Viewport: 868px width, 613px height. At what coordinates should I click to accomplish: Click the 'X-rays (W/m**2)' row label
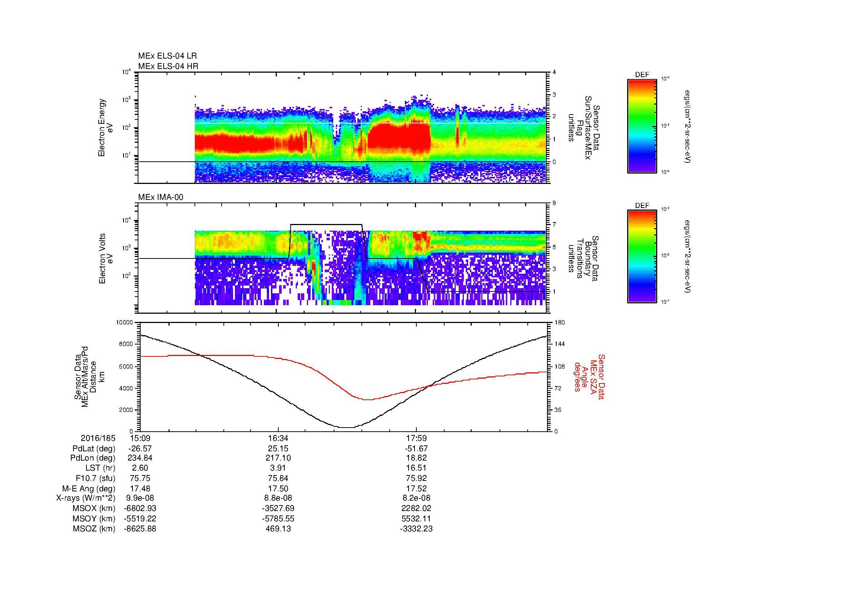click(86, 498)
